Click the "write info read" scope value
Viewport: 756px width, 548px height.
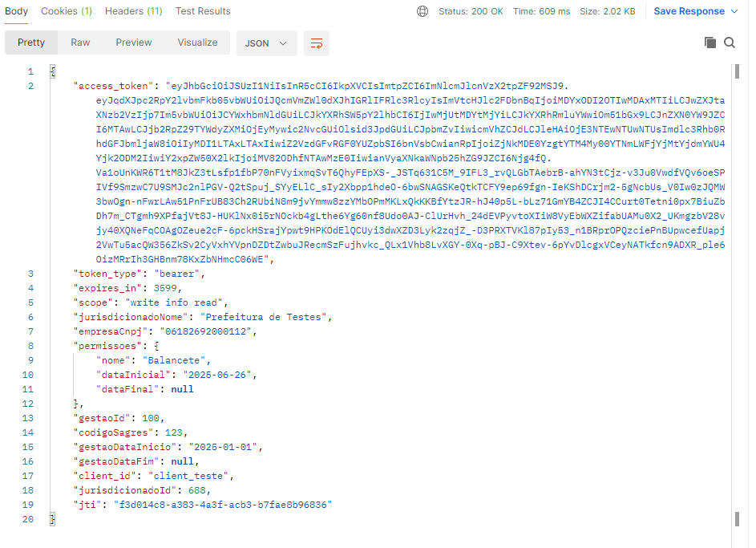pyautogui.click(x=174, y=302)
